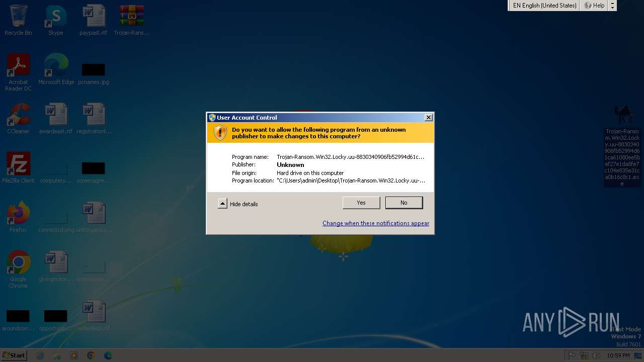Viewport: 644px width, 362px height.
Task: Click the waterdose file icon
Action: click(94, 270)
